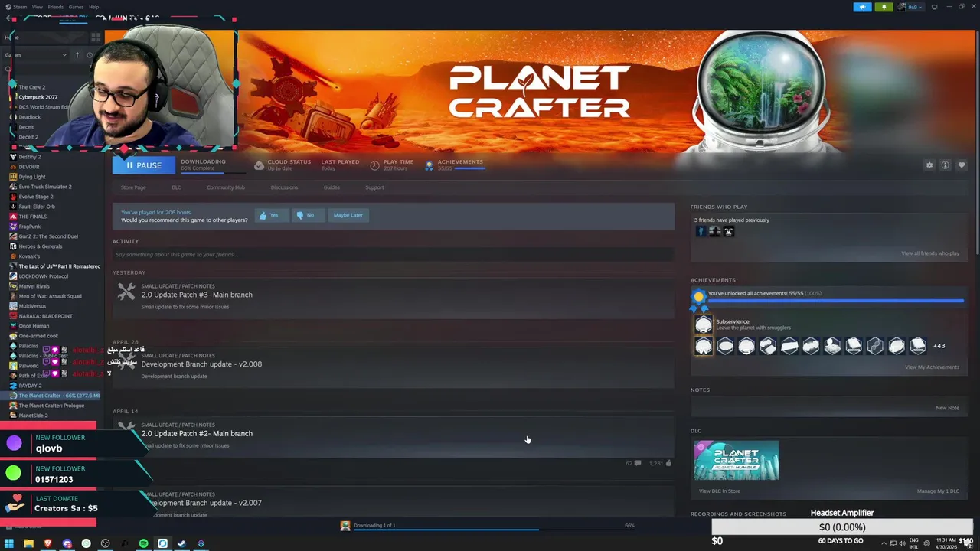This screenshot has height=551, width=980.
Task: Open the Help menu
Action: pyautogui.click(x=93, y=7)
